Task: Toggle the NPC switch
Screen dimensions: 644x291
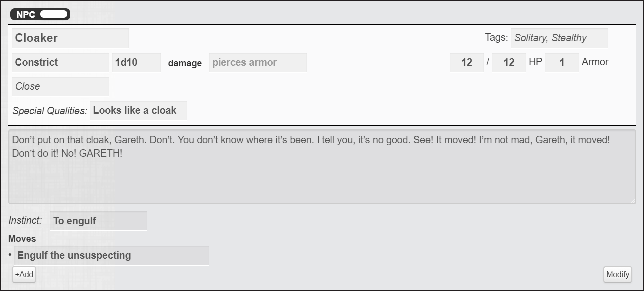Action: coord(54,14)
